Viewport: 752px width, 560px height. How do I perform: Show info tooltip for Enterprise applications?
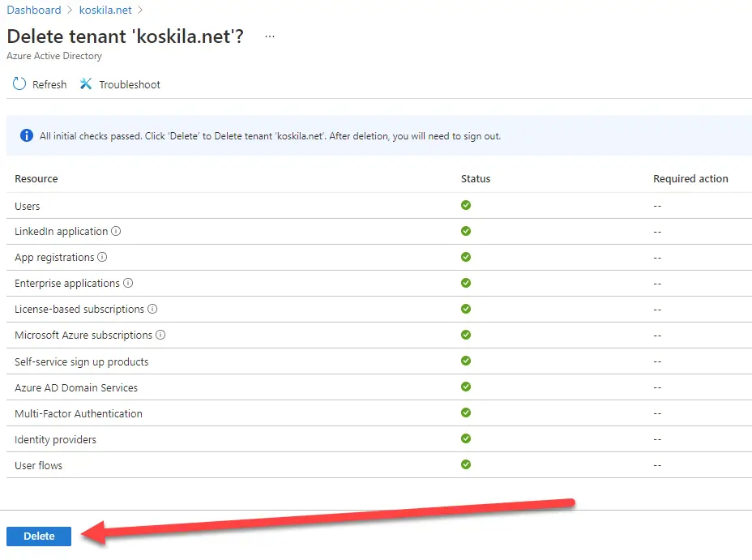pos(128,283)
